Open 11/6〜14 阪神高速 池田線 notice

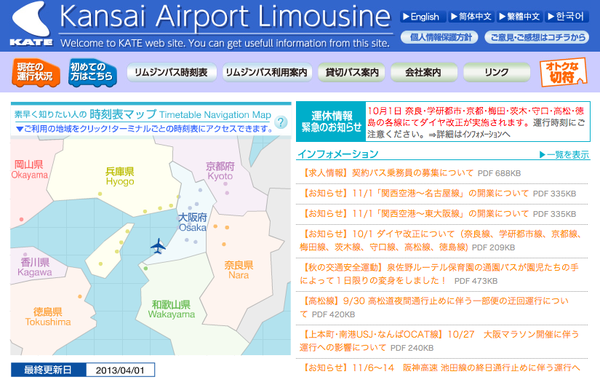pos(440,368)
